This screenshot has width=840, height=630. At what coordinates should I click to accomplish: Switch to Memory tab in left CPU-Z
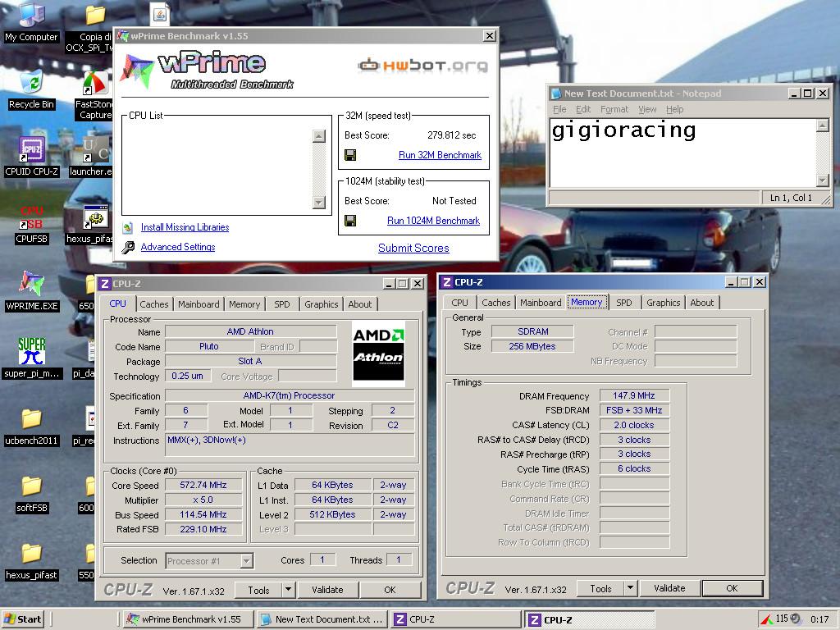pyautogui.click(x=244, y=304)
